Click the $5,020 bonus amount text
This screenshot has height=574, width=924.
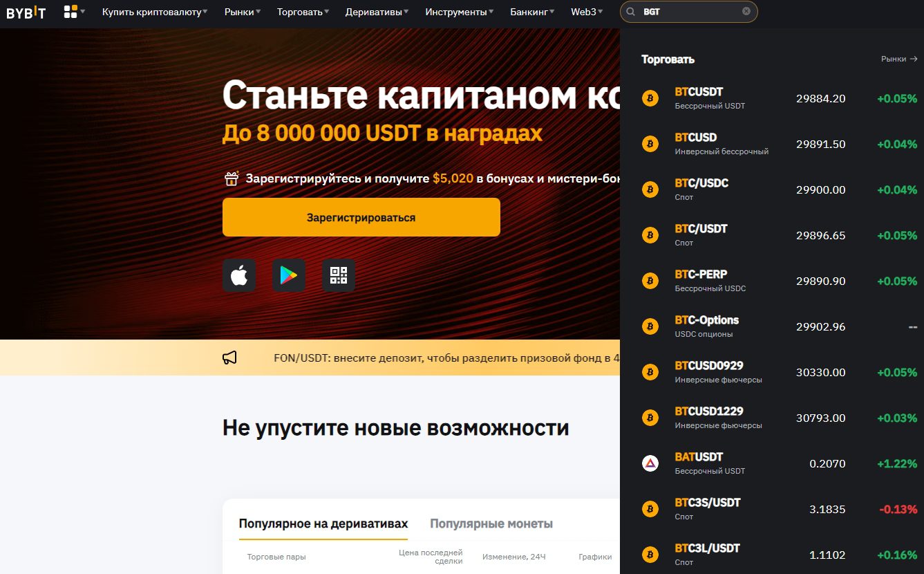point(453,178)
